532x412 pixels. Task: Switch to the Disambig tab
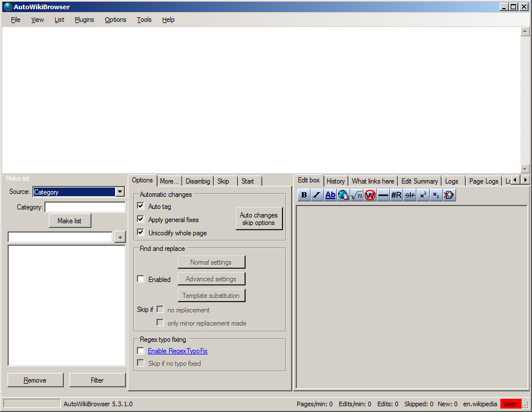(197, 181)
